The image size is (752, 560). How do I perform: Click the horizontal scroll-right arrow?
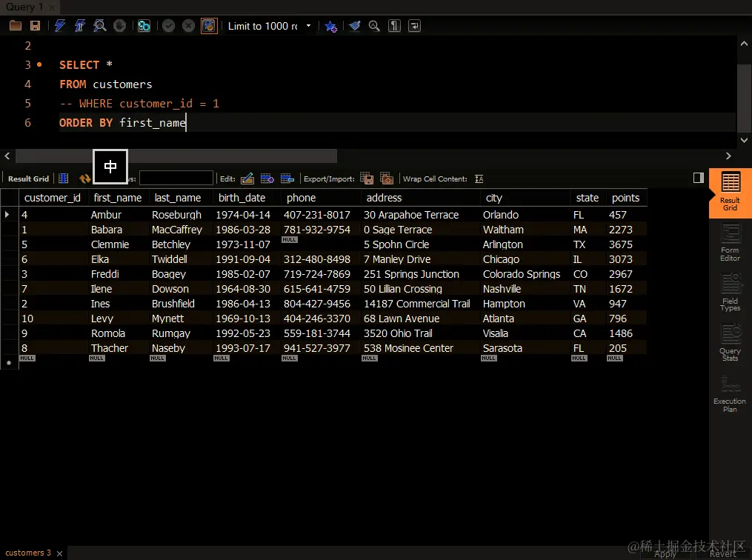coord(728,156)
